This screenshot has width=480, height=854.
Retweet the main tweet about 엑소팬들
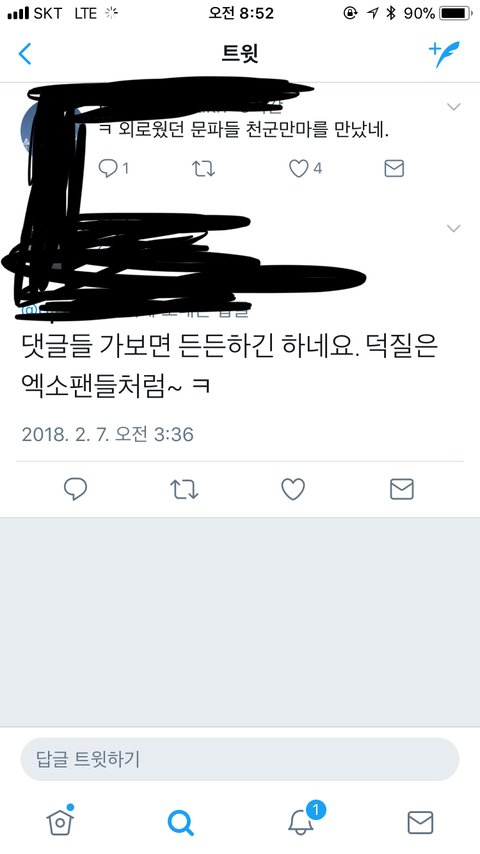pyautogui.click(x=184, y=489)
